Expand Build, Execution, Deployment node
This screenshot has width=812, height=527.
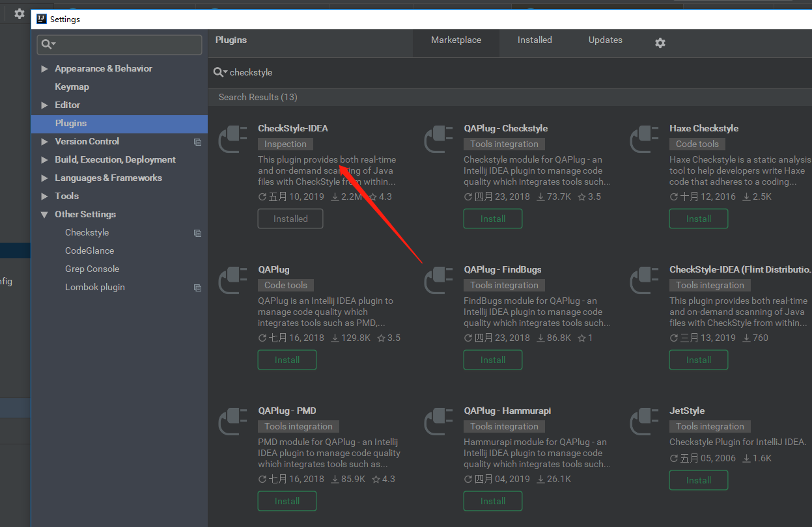(44, 160)
